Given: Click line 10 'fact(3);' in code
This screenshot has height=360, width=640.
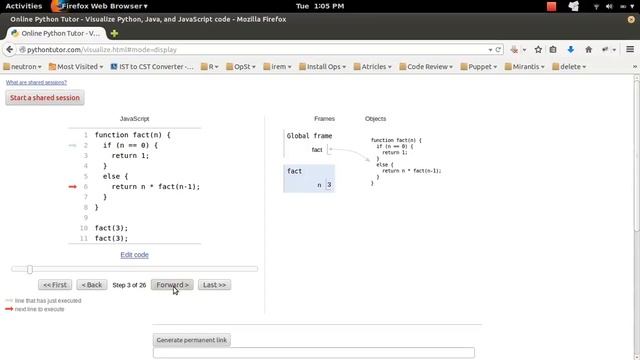Looking at the screenshot, I should tap(111, 228).
